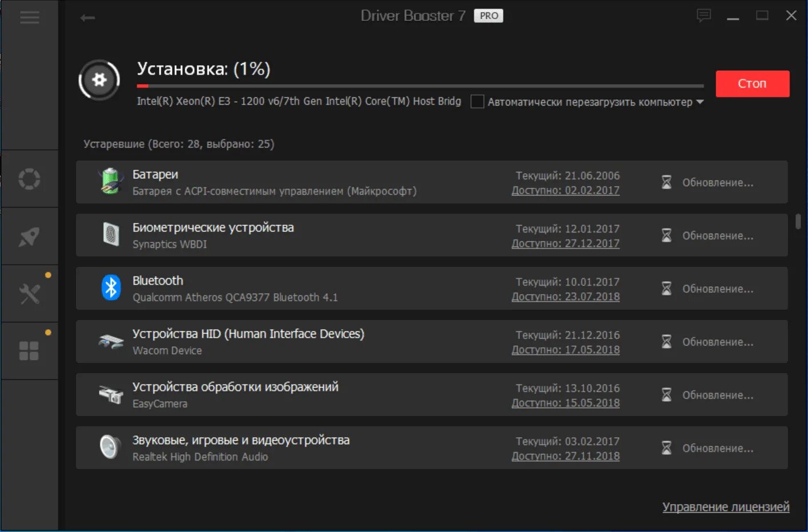Click the Realtek audio speaker icon

(110, 447)
